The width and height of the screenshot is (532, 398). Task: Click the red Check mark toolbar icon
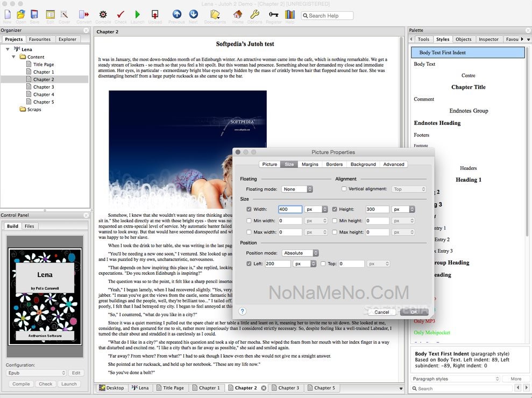click(120, 15)
